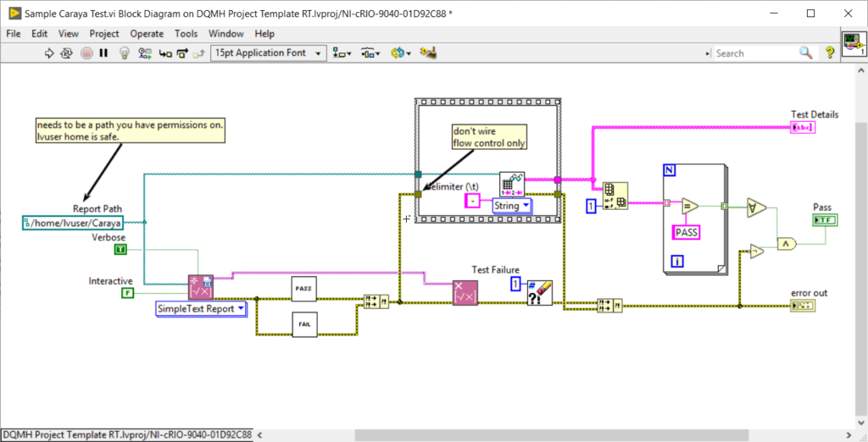Select the And Array Elements node
Image resolution: width=868 pixels, height=442 pixels.
coord(757,207)
